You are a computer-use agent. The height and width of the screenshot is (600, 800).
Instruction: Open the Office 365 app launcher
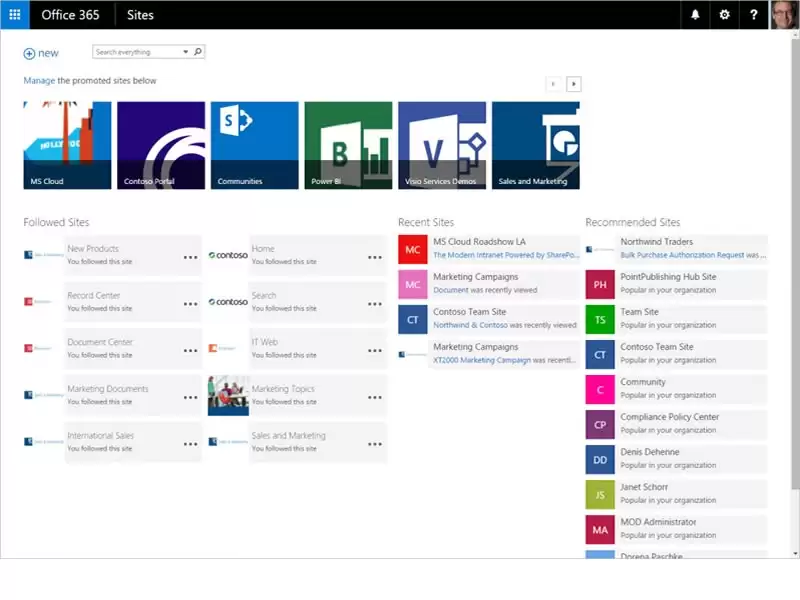tap(13, 14)
